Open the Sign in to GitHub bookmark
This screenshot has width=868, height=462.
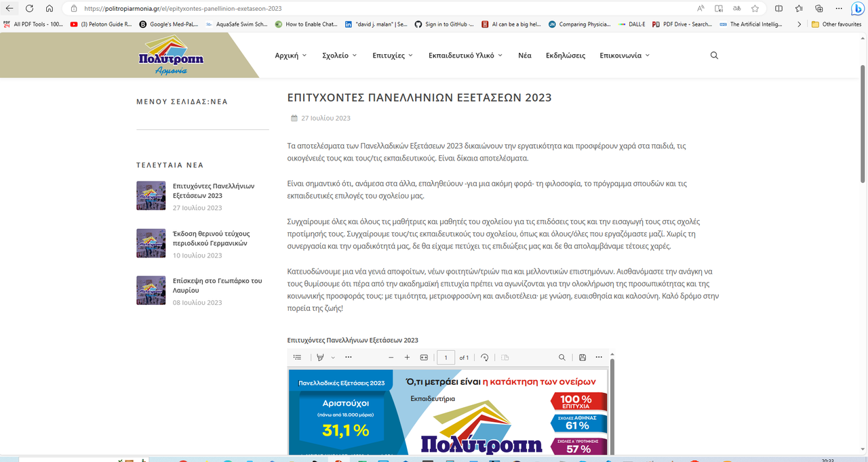(x=445, y=24)
